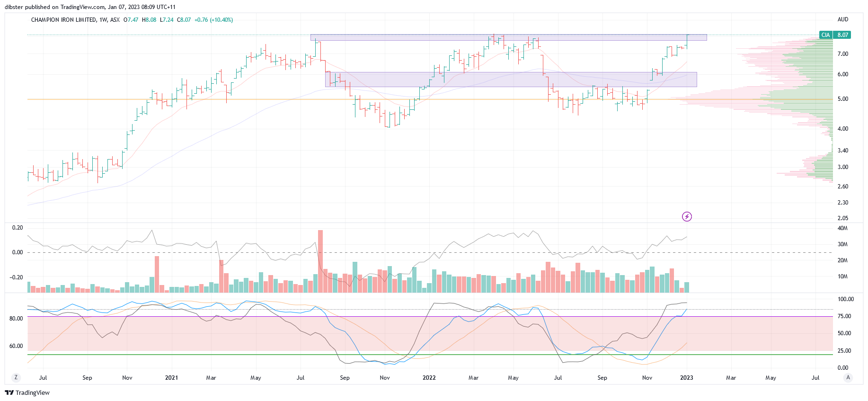Click the 6.00 price axis label
The width and height of the screenshot is (868, 401).
point(842,74)
